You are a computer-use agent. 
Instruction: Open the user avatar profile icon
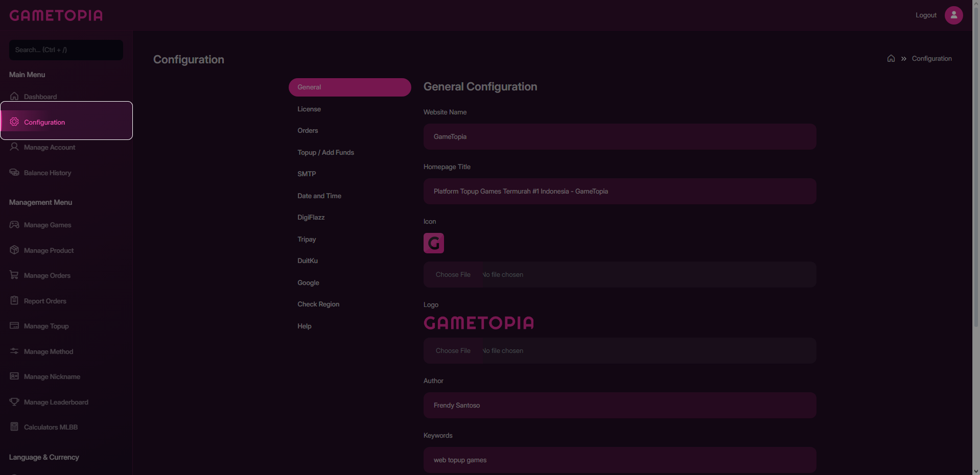(953, 15)
